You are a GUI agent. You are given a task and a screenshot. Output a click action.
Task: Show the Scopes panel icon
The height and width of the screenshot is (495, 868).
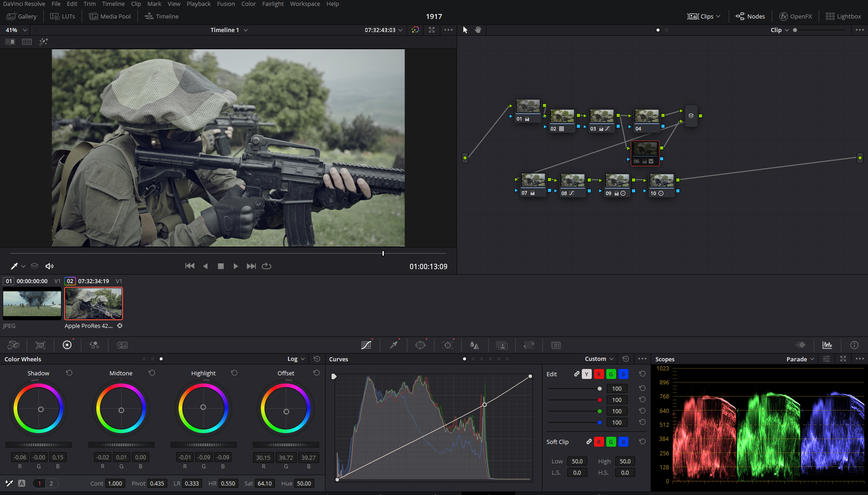[827, 345]
